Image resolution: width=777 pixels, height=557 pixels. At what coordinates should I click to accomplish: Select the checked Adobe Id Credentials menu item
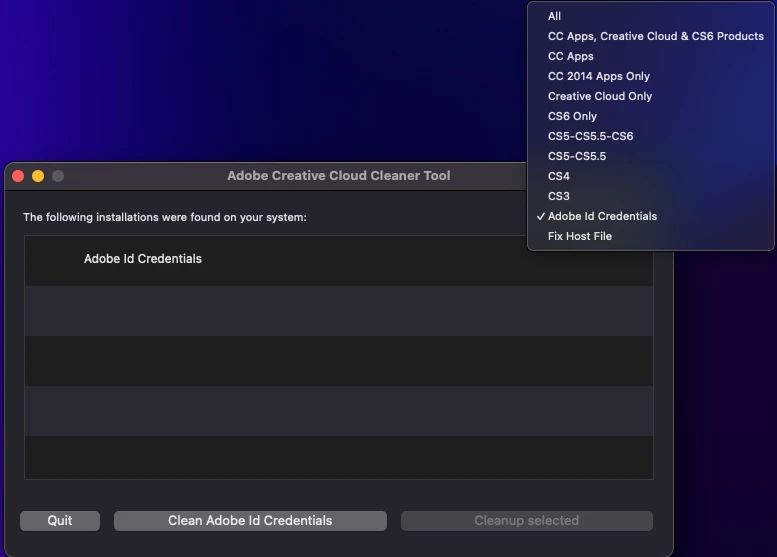coord(651,217)
